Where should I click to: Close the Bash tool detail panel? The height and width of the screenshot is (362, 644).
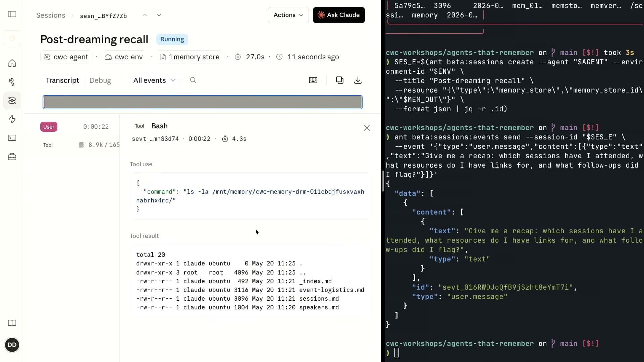pyautogui.click(x=367, y=128)
